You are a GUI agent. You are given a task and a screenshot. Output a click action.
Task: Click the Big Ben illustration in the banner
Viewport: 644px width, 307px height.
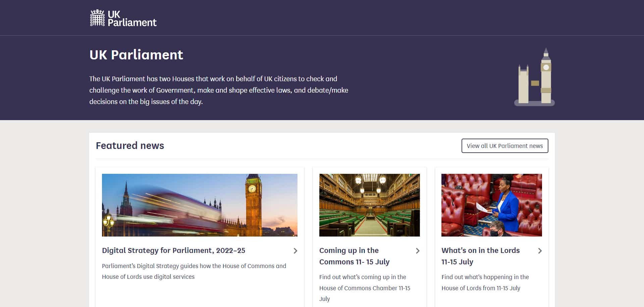pyautogui.click(x=534, y=77)
